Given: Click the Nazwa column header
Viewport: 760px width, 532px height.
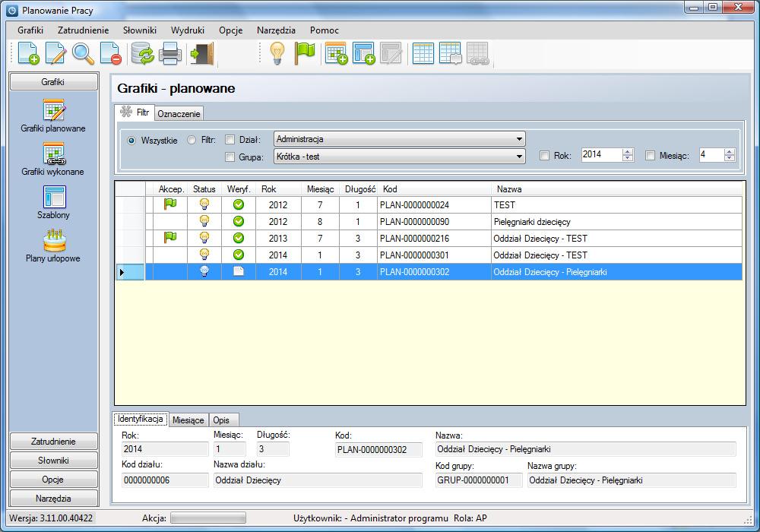Looking at the screenshot, I should click(x=616, y=189).
